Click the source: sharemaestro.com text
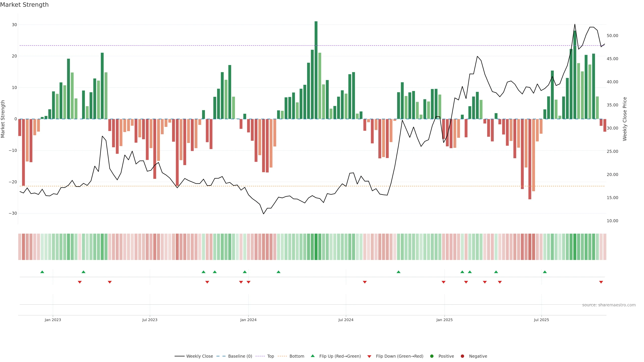Viewport: 644px width, 362px height. [609, 305]
